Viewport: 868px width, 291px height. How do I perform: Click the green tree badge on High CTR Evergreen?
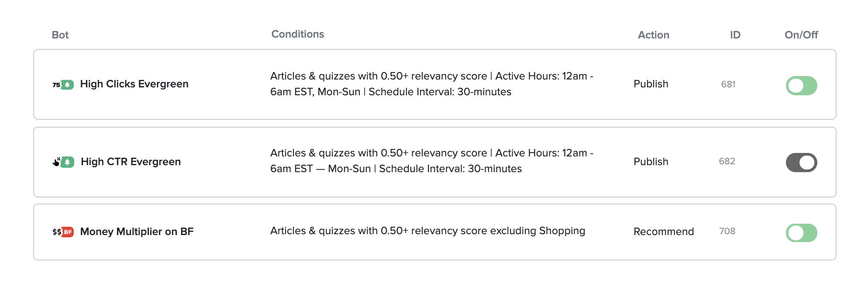67,162
